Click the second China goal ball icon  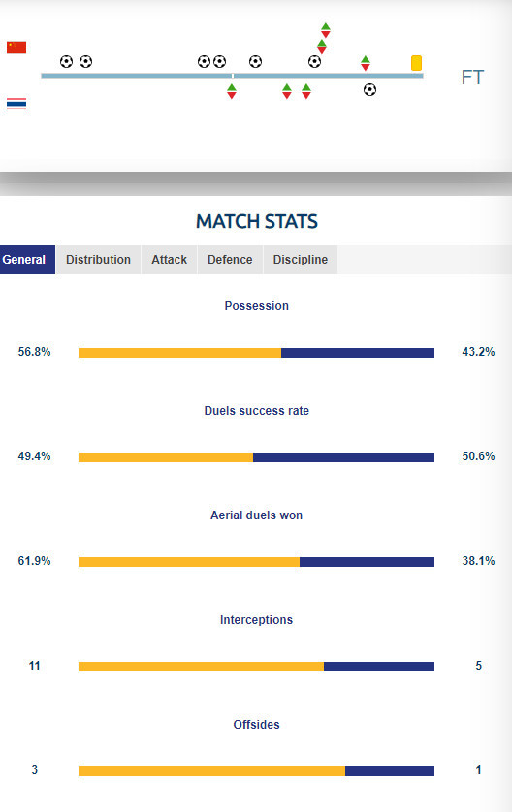(86, 62)
